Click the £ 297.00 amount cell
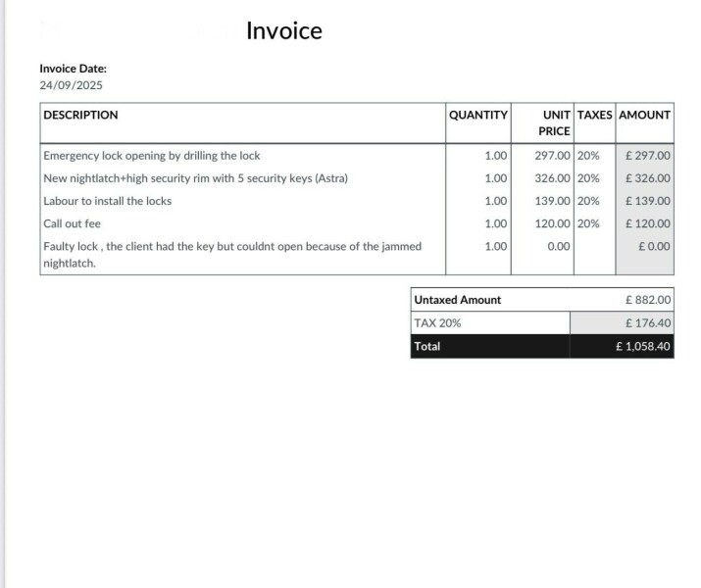Screen dimensions: 701x588 click(647, 156)
